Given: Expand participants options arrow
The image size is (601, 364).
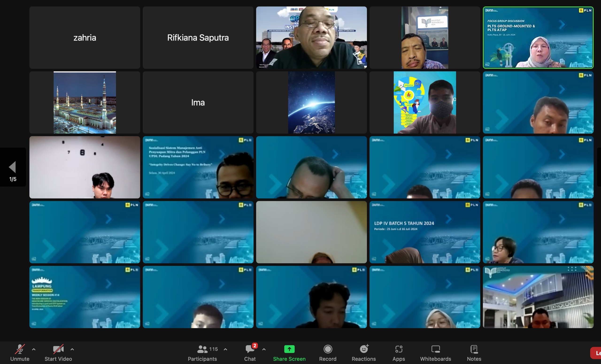Looking at the screenshot, I should pos(225,349).
